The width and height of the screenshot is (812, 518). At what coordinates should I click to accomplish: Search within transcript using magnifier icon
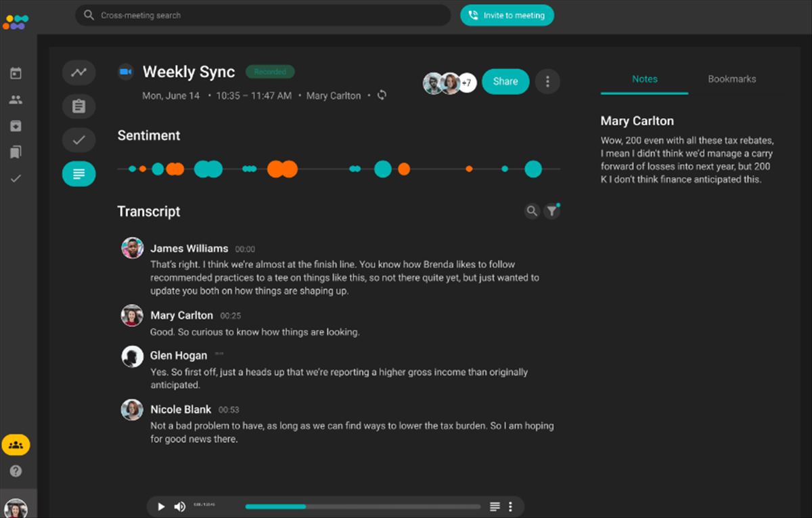pos(532,211)
